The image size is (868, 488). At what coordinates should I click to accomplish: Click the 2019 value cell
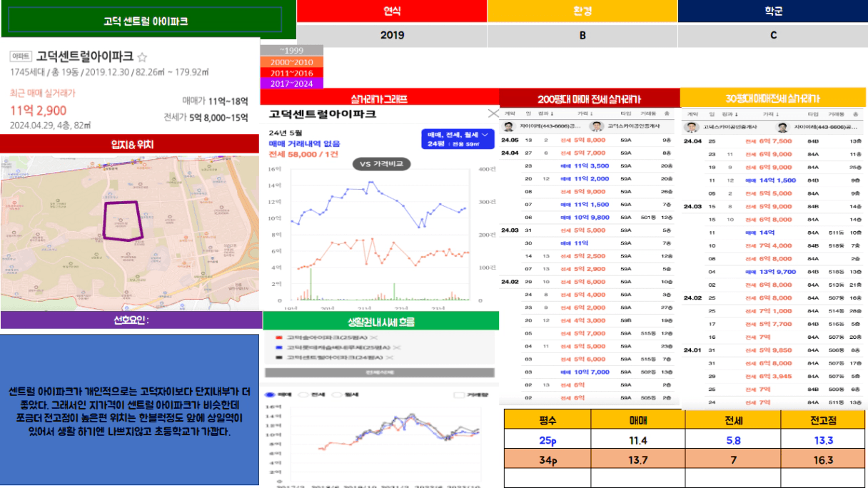pyautogui.click(x=392, y=35)
